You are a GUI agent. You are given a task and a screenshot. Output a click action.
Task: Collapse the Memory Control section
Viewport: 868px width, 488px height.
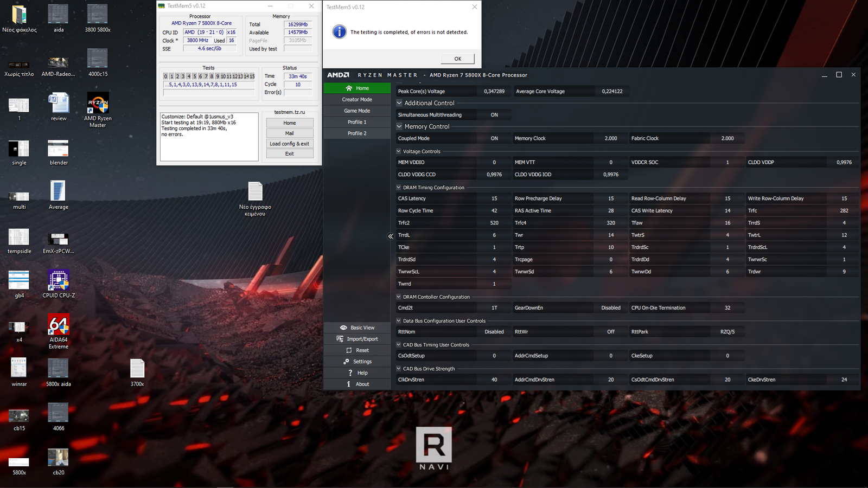click(x=399, y=126)
